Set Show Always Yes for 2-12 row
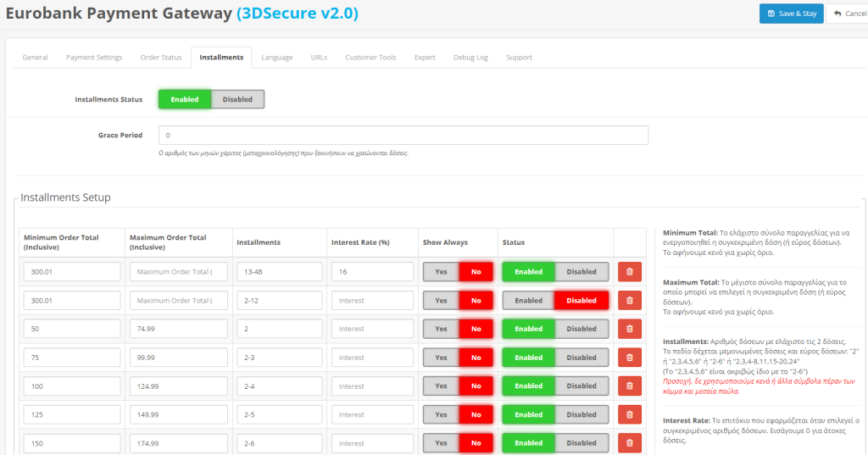The width and height of the screenshot is (868, 455). [441, 301]
